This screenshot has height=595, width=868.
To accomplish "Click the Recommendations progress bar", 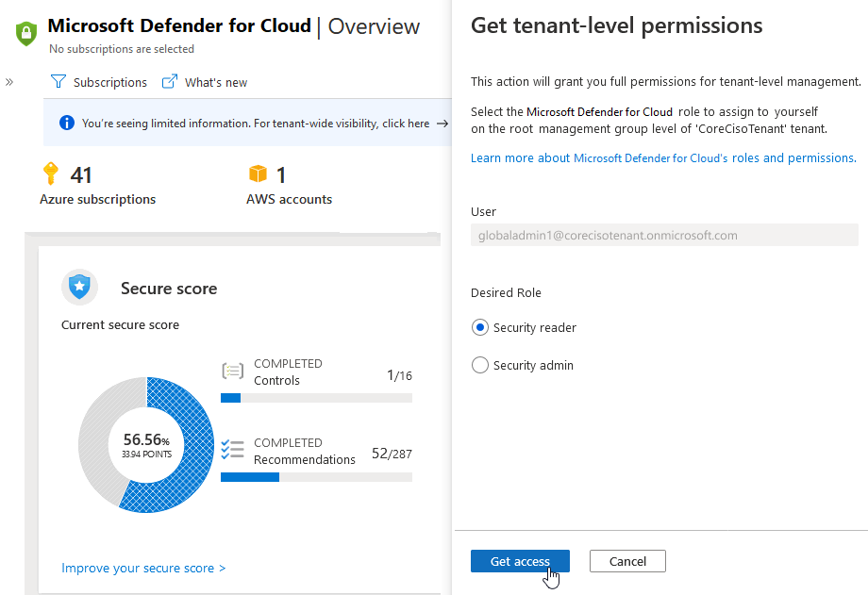I will point(316,477).
